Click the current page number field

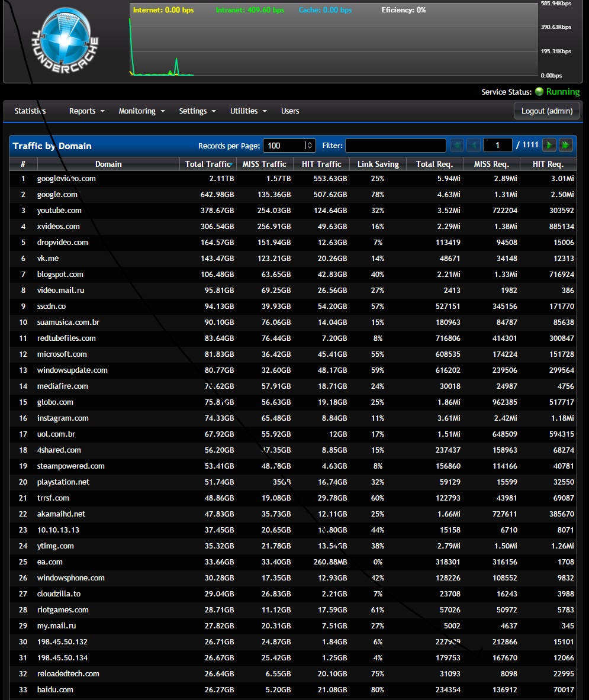(x=497, y=146)
